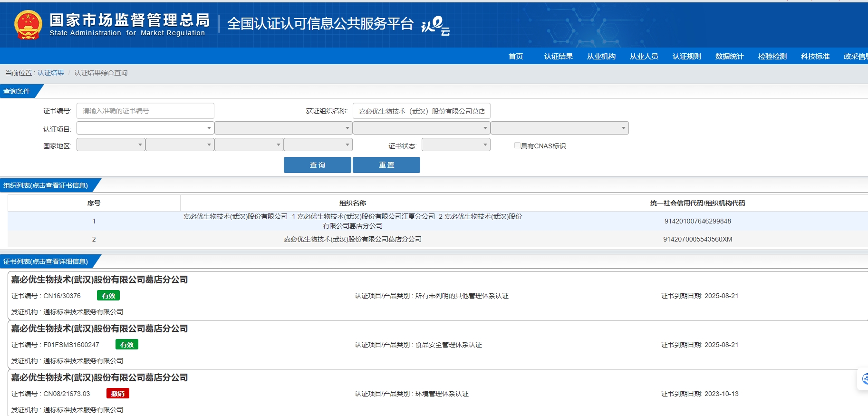This screenshot has height=416, width=868.
Task: Open the fourth 认证项目 dropdown
Action: (559, 128)
